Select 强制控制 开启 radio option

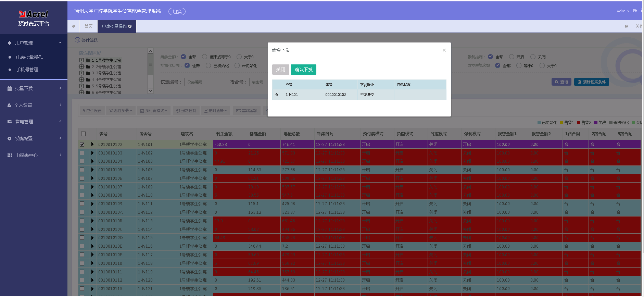coord(512,57)
